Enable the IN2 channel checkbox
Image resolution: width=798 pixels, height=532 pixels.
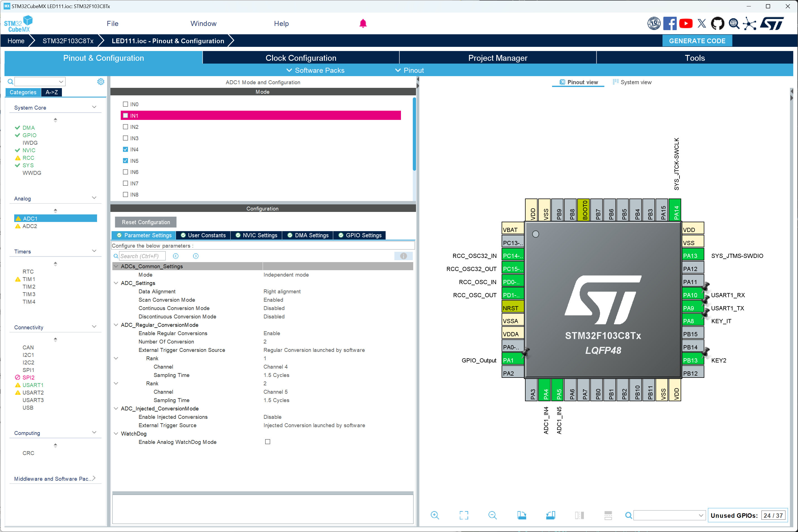coord(125,127)
